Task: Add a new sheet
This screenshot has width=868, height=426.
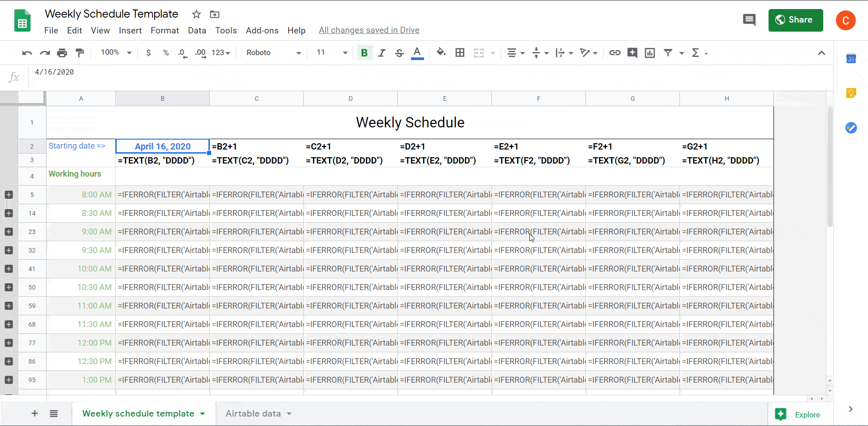Action: tap(34, 413)
